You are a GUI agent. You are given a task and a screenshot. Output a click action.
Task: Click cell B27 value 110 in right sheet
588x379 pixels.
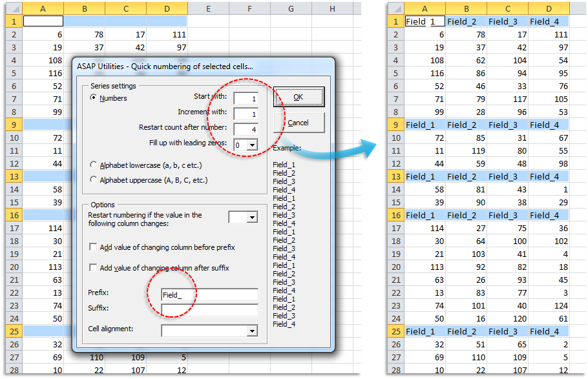(x=466, y=357)
